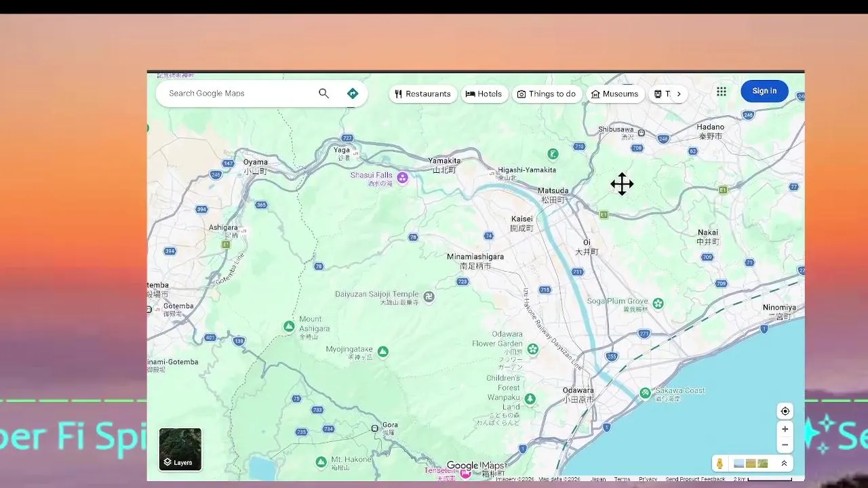The height and width of the screenshot is (488, 868).
Task: Select the Hotels category chip
Action: pos(484,94)
